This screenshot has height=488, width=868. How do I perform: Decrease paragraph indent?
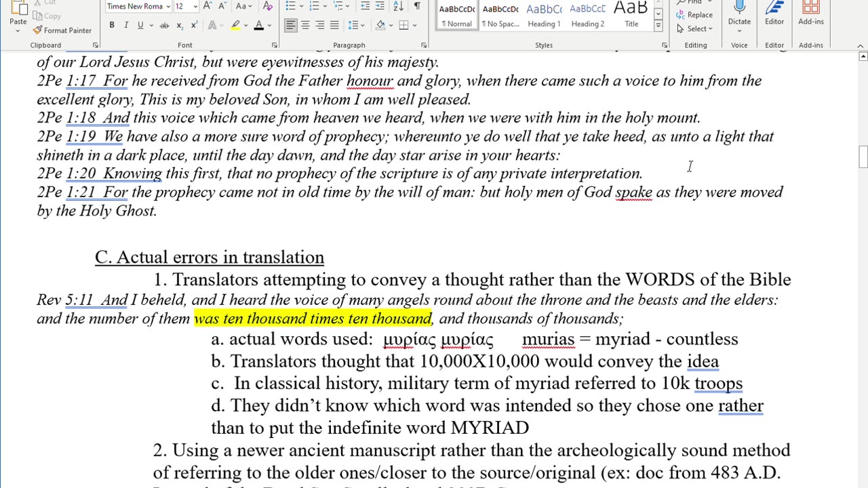click(x=366, y=6)
